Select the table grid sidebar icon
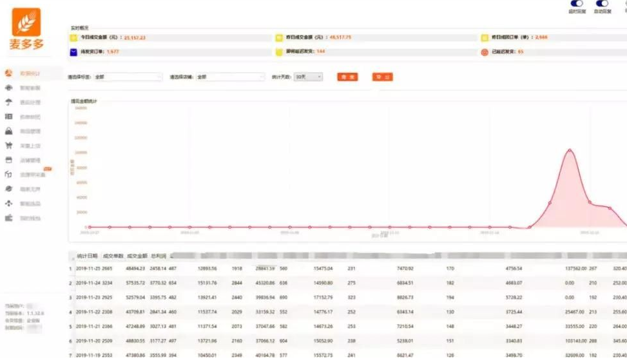Image resolution: width=627 pixels, height=364 pixels. coord(9,117)
